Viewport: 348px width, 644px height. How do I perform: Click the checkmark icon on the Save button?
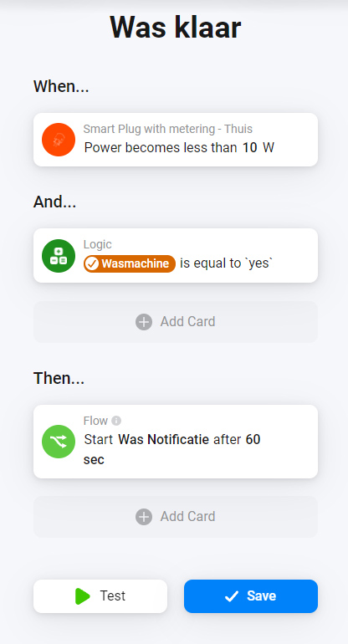pos(232,596)
